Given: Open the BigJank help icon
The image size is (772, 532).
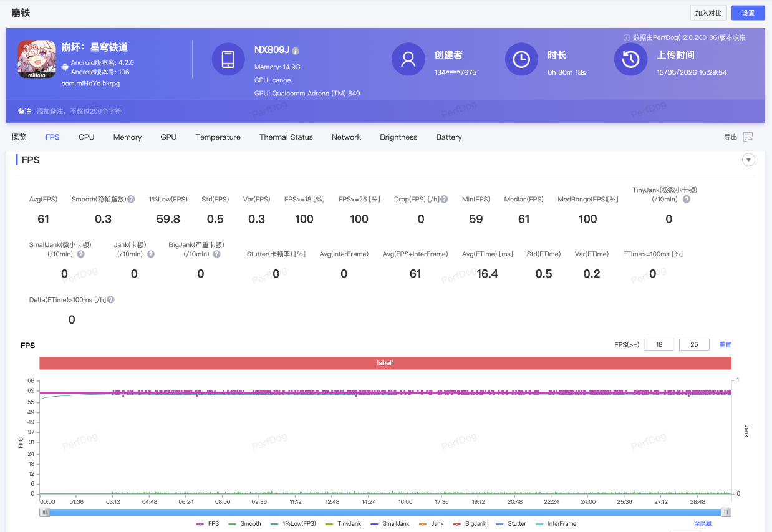Looking at the screenshot, I should pyautogui.click(x=216, y=254).
